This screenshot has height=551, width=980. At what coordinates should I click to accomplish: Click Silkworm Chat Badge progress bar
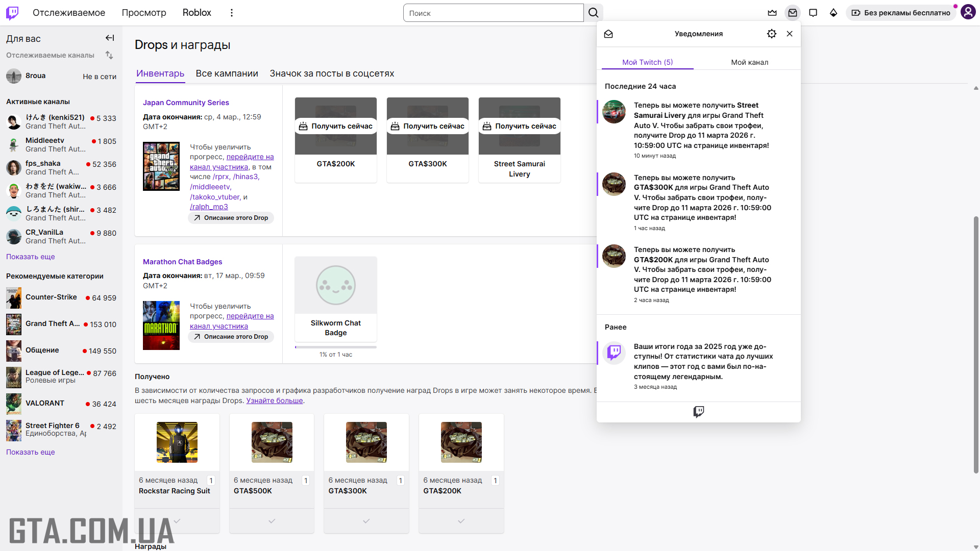pyautogui.click(x=335, y=347)
